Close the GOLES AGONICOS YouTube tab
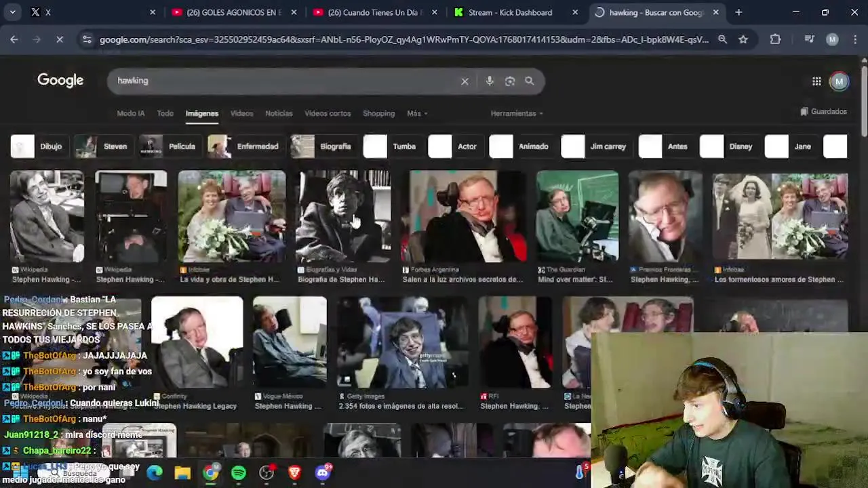Viewport: 868px width, 488px height. point(294,12)
